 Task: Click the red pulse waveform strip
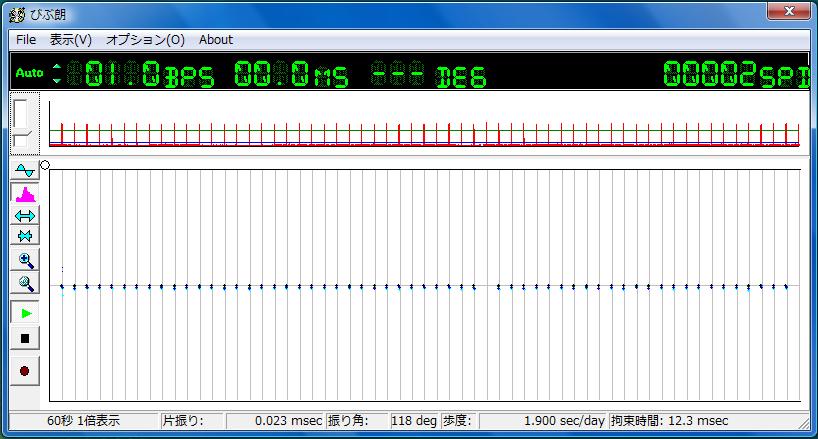click(x=424, y=124)
